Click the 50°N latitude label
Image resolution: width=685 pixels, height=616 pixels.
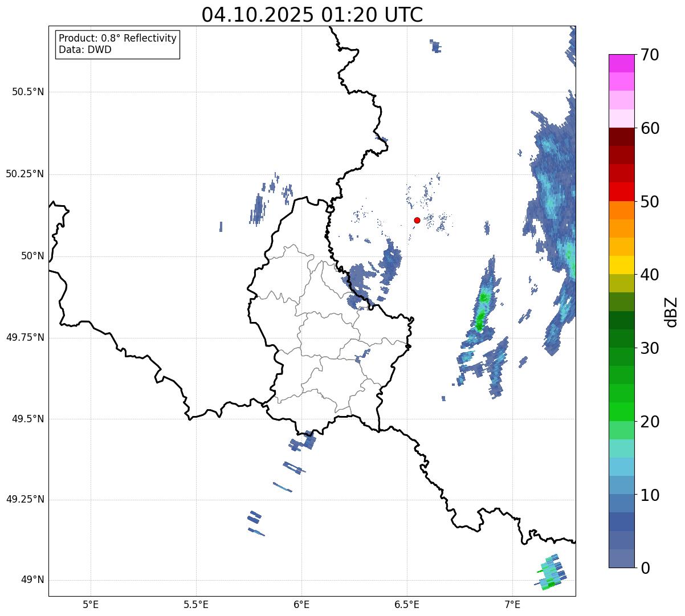pyautogui.click(x=32, y=256)
